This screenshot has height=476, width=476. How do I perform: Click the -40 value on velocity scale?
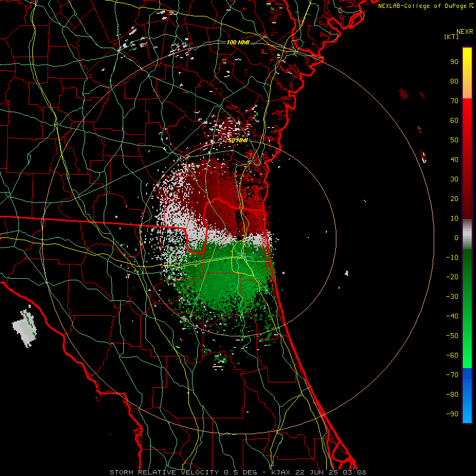[x=452, y=316]
